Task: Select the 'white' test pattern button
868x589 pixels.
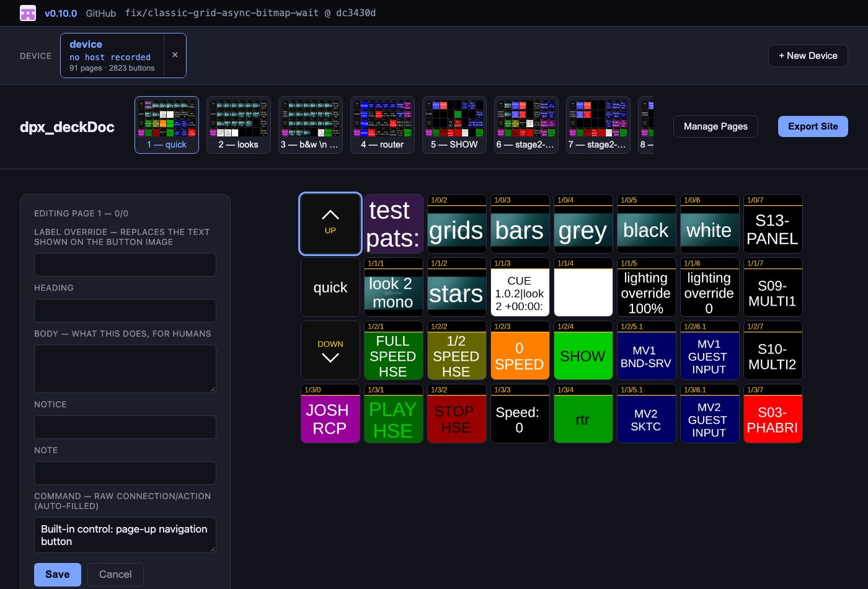Action: (709, 224)
